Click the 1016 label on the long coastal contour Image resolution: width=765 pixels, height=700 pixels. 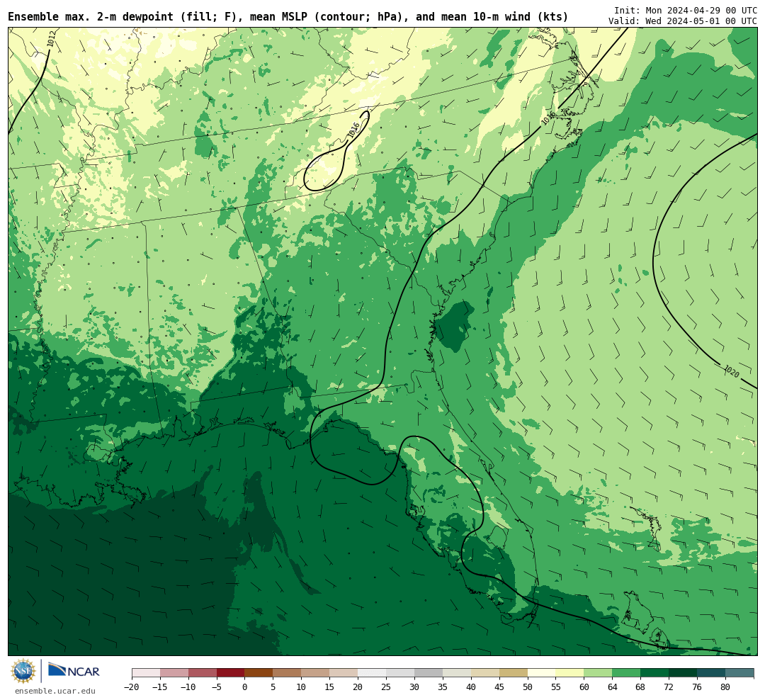point(548,118)
